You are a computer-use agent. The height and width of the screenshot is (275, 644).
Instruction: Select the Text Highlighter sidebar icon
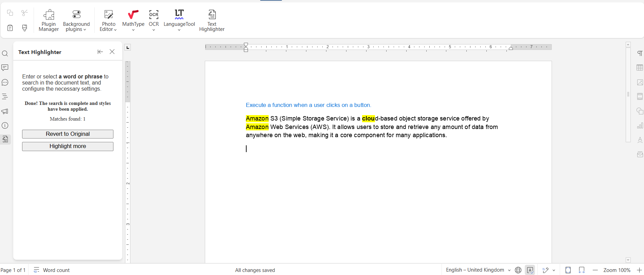[5, 139]
